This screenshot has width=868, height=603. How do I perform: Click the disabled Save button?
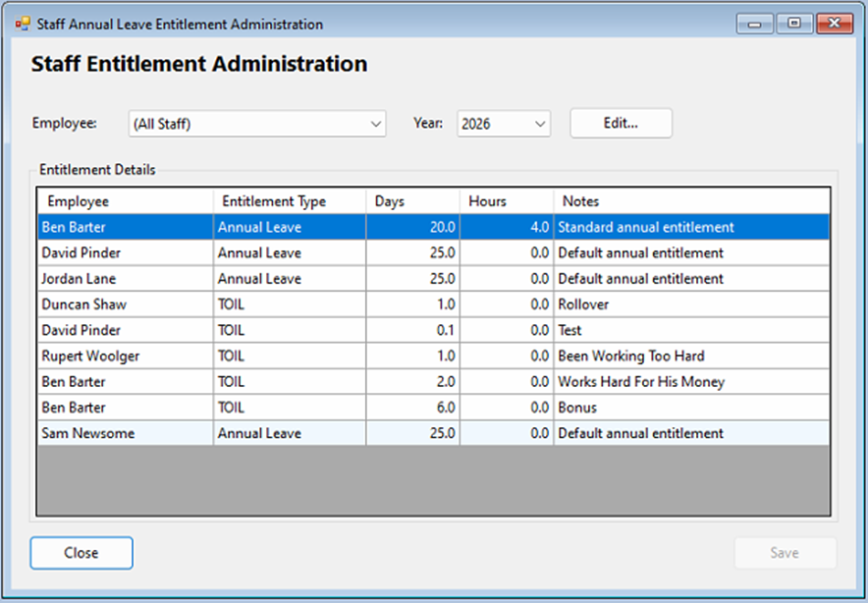coord(785,553)
